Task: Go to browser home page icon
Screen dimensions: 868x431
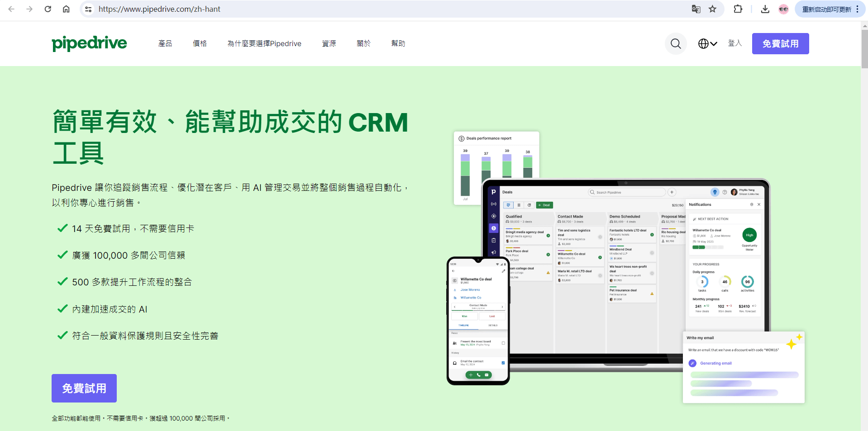Action: [x=66, y=9]
